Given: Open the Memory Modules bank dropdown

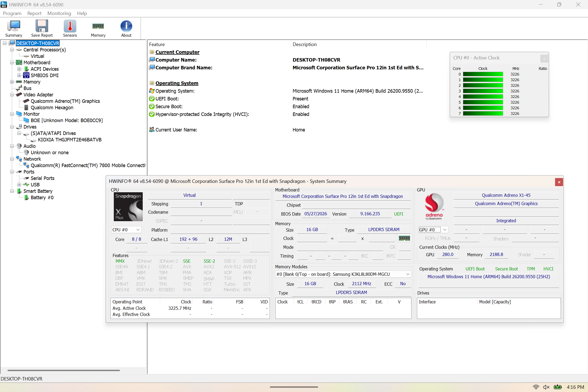Looking at the screenshot, I should tap(343, 274).
